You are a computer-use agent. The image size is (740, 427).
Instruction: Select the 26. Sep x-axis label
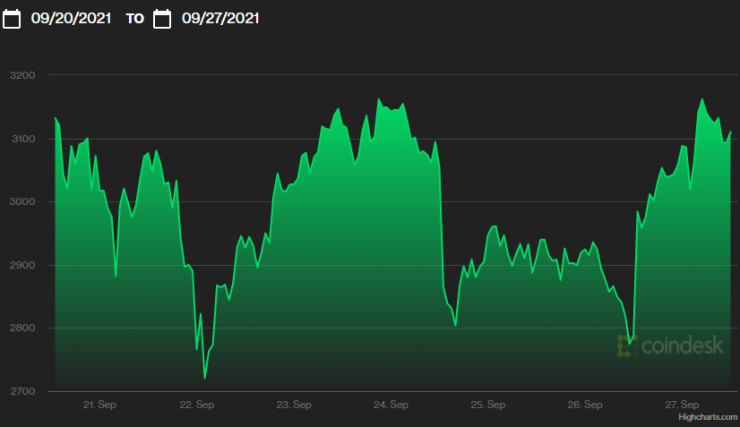pyautogui.click(x=584, y=405)
